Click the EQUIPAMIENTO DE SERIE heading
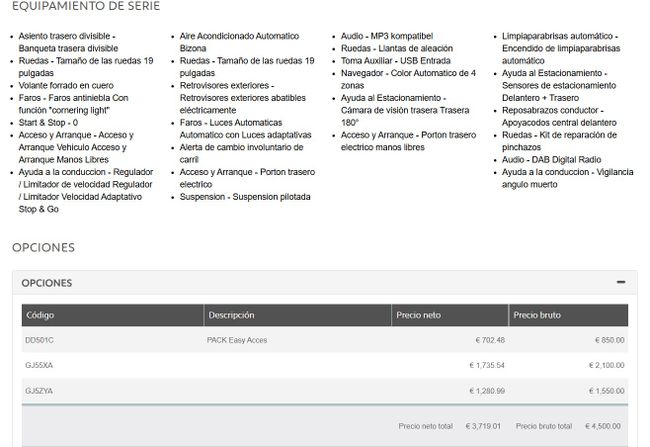 (x=86, y=6)
